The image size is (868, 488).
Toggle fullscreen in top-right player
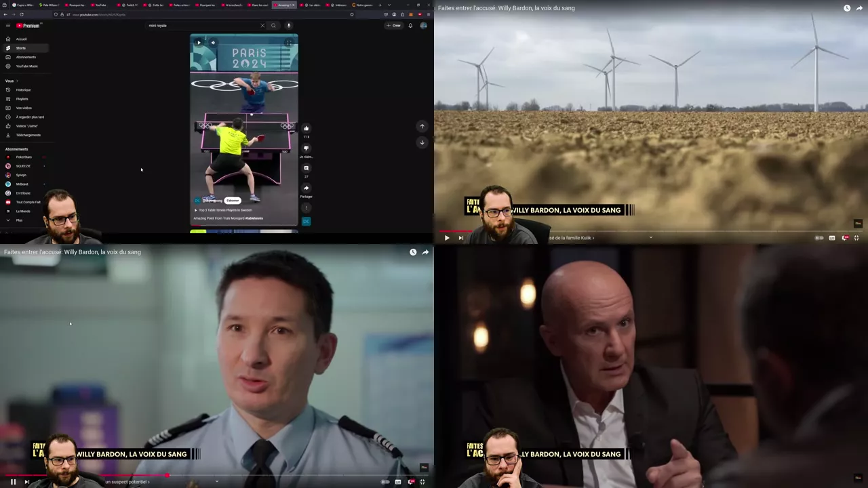(x=856, y=238)
